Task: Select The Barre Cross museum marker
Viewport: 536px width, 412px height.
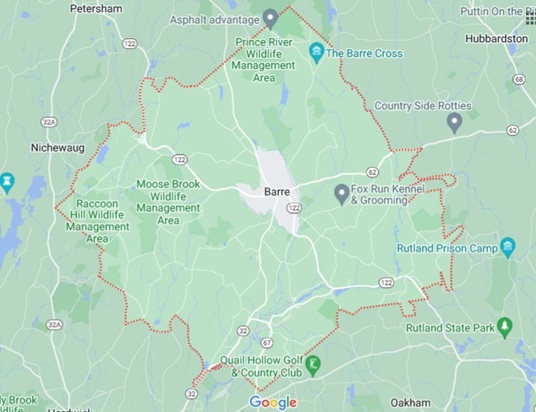Action: (317, 53)
